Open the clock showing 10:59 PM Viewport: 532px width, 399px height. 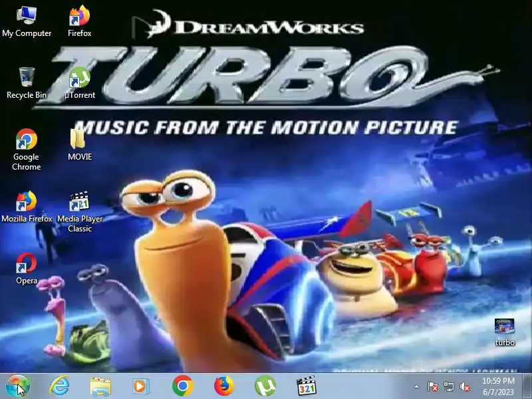click(498, 386)
